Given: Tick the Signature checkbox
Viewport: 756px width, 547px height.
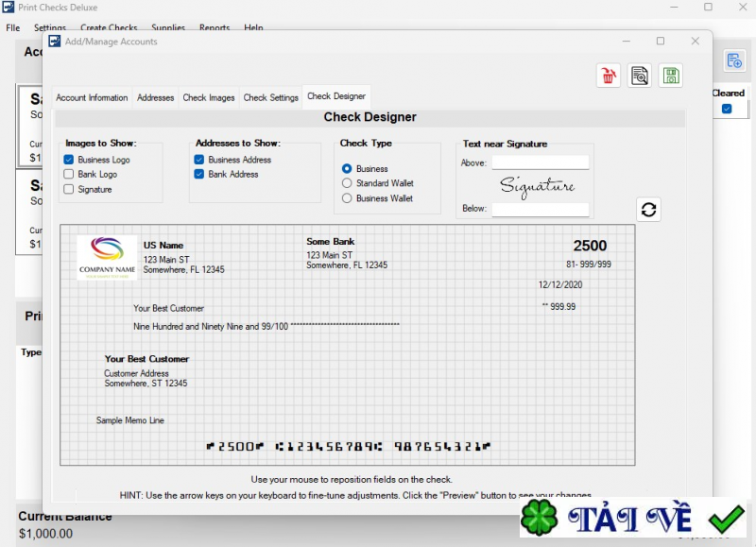Looking at the screenshot, I should [69, 190].
